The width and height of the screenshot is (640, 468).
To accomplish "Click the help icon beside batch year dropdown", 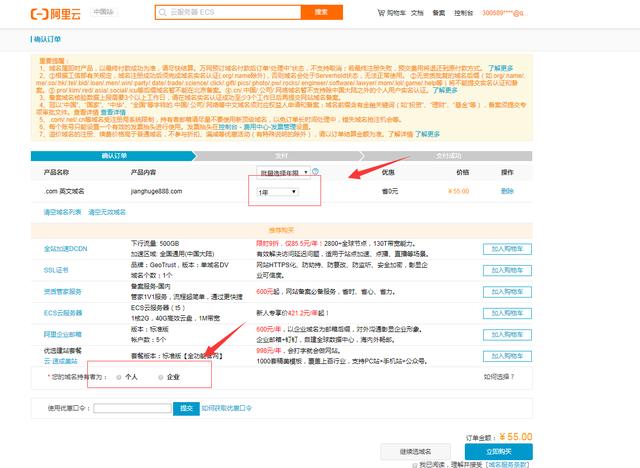I will tap(315, 172).
